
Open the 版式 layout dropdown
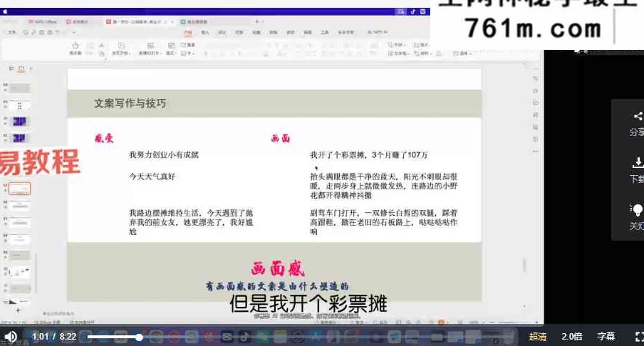tap(171, 49)
